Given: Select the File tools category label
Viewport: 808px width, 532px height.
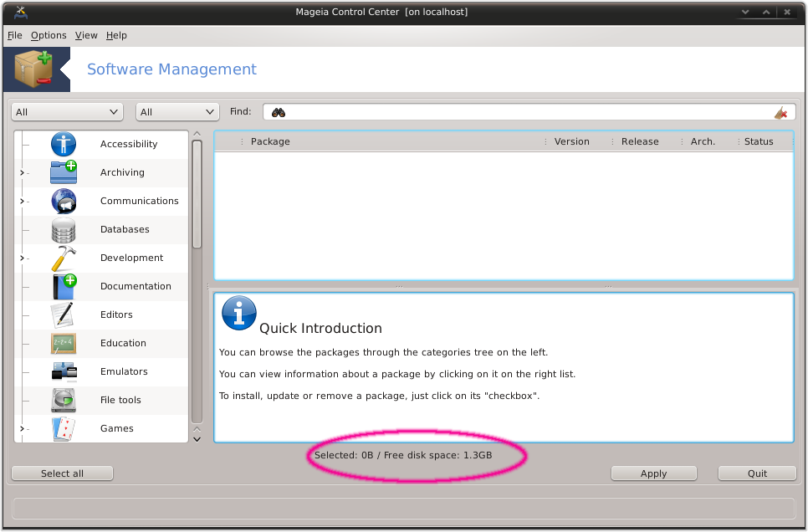Looking at the screenshot, I should pos(120,400).
